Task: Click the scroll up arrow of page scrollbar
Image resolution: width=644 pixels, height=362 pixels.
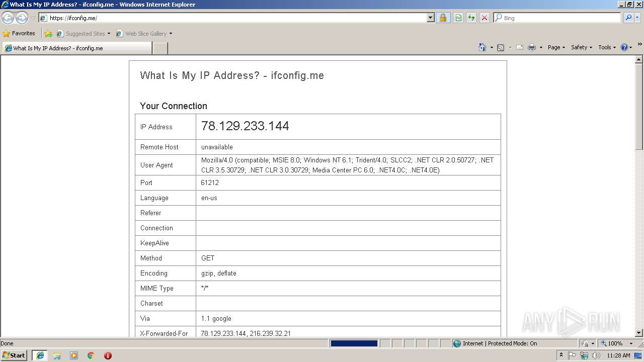Action: coord(639,59)
